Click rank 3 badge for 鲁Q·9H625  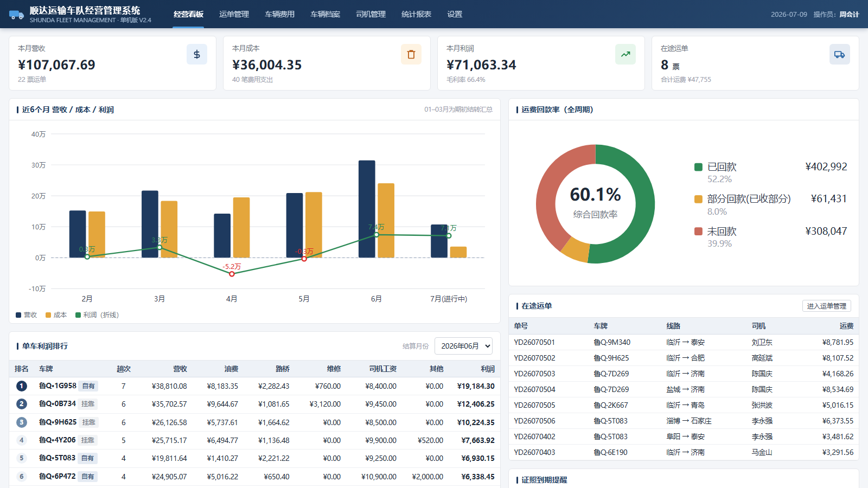point(22,422)
